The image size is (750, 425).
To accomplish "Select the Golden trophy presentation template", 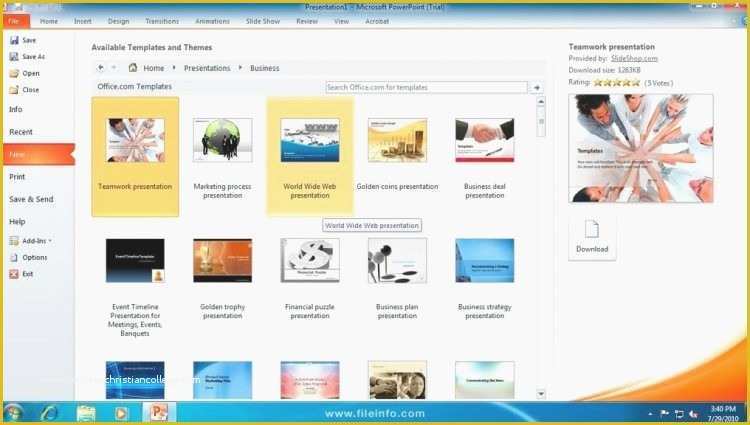I will coord(222,280).
